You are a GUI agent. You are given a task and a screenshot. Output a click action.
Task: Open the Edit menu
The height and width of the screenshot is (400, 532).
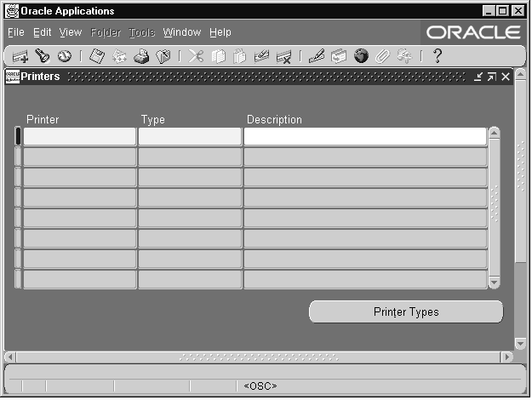tap(42, 32)
